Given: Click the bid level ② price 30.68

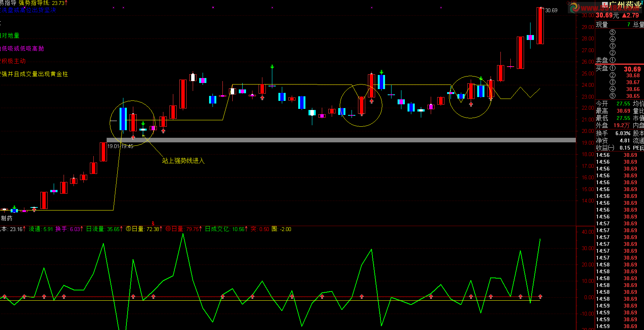Looking at the screenshot, I should click(x=633, y=76).
